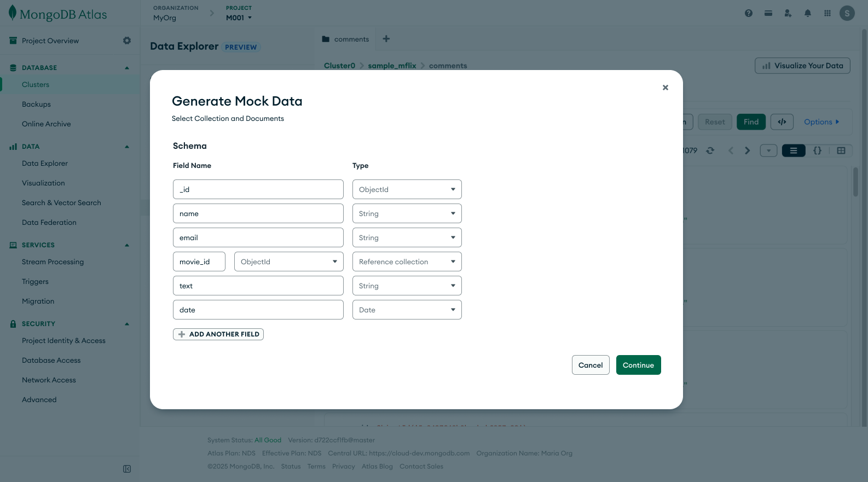Open the name field type dropdown

click(407, 213)
